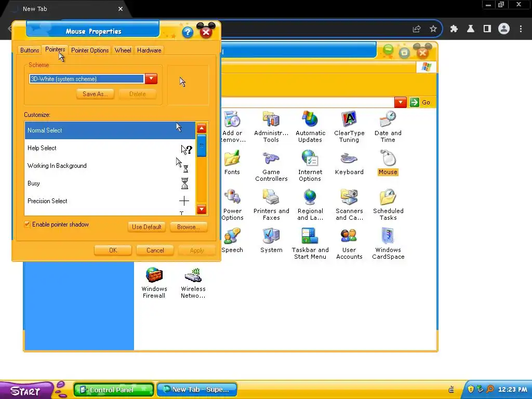This screenshot has width=532, height=399.
Task: Click the New Tab taskbar button
Action: tap(197, 390)
